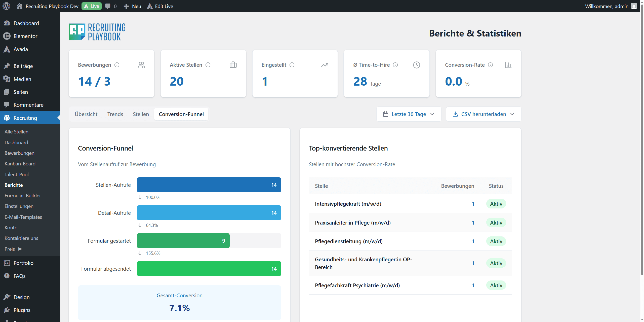Image resolution: width=644 pixels, height=322 pixels.
Task: Click the bar chart icon in Conversion-Rate card
Action: coord(508,65)
